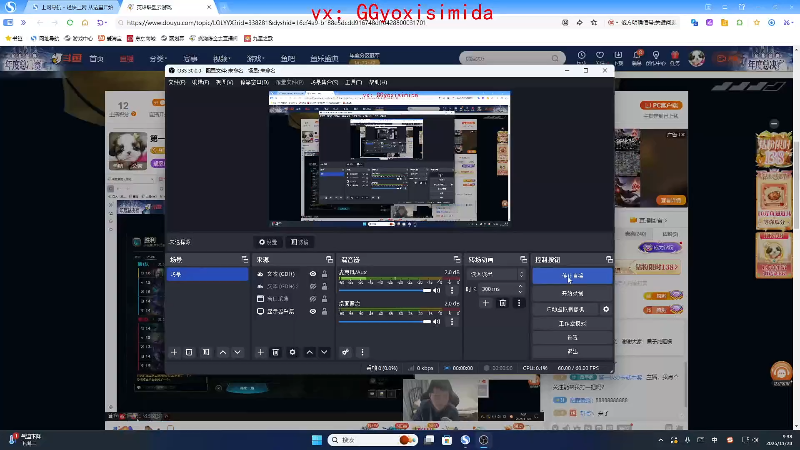Remove the selected scene using trash icon
Viewport: 800px width, 450px height.
(189, 352)
